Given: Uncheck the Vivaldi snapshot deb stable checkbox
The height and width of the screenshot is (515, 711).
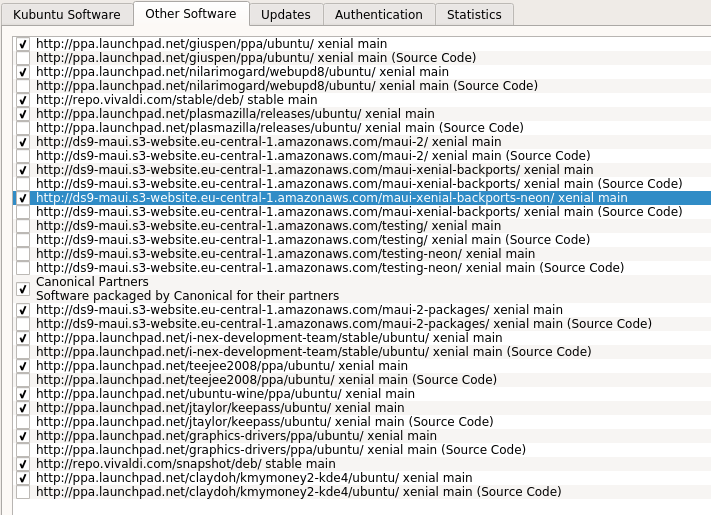Looking at the screenshot, I should point(23,464).
